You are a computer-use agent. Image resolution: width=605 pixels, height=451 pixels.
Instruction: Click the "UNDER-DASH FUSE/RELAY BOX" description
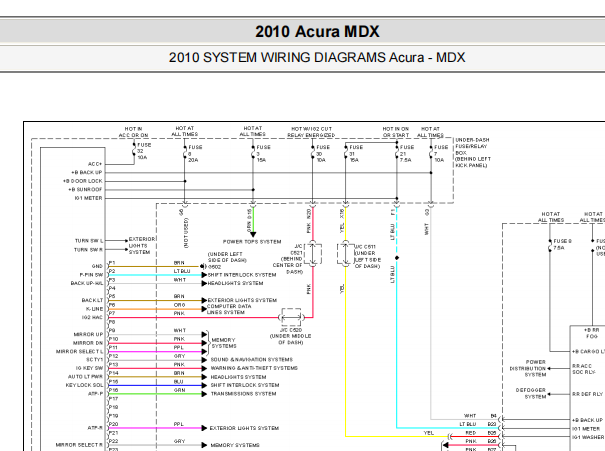coord(473,152)
